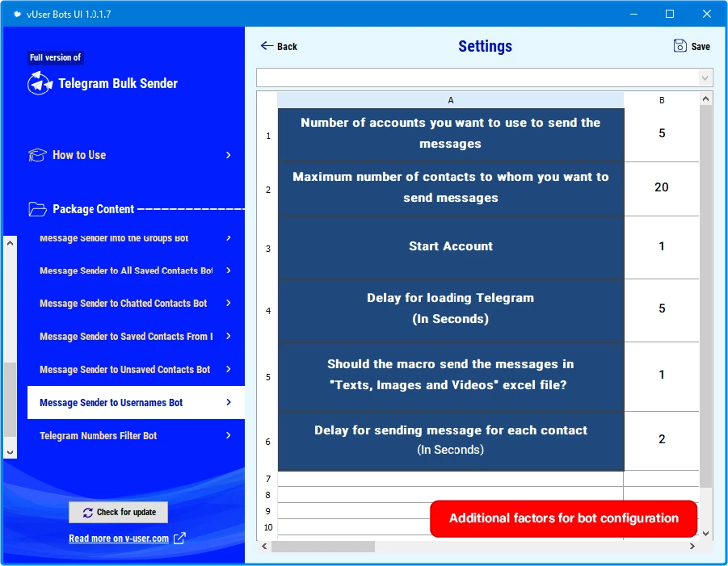This screenshot has width=728, height=566.
Task: Select the maximum contacts value 20
Action: [x=662, y=188]
